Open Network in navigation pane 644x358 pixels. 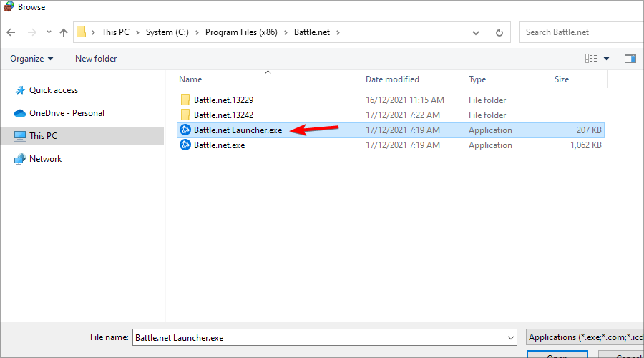click(46, 159)
